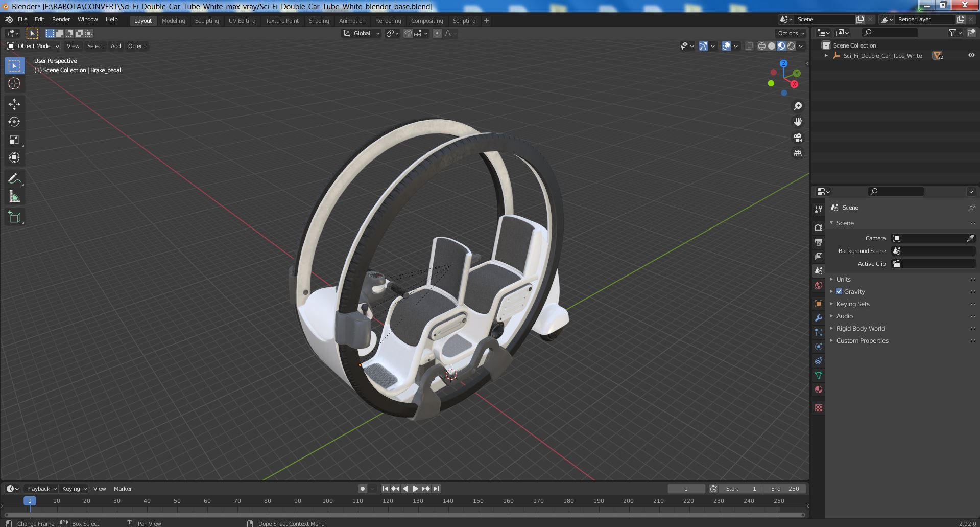Open the Texture properties tab
Image resolution: width=980 pixels, height=527 pixels.
coord(819,408)
